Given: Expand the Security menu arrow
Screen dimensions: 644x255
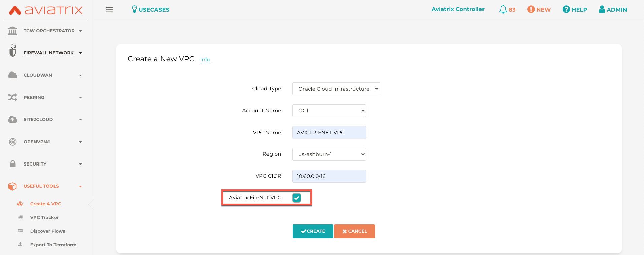Looking at the screenshot, I should pyautogui.click(x=80, y=164).
